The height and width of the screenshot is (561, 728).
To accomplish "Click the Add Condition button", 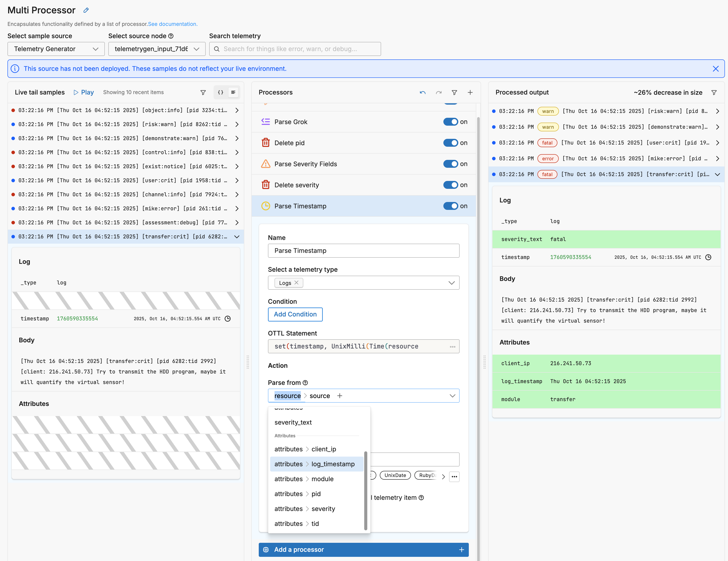I will click(295, 314).
